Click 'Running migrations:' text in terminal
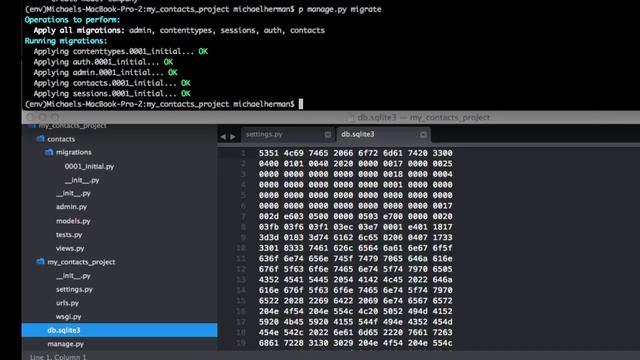640x360 pixels. [x=66, y=41]
